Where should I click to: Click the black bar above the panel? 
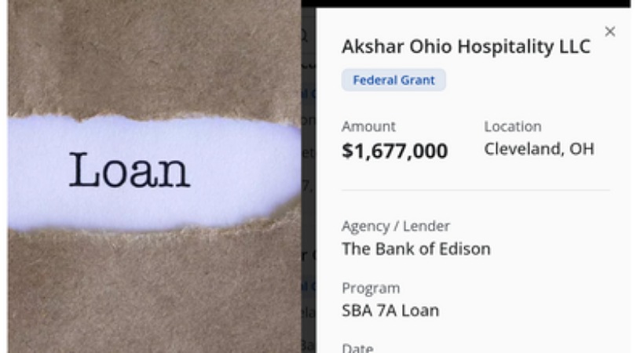(x=471, y=4)
